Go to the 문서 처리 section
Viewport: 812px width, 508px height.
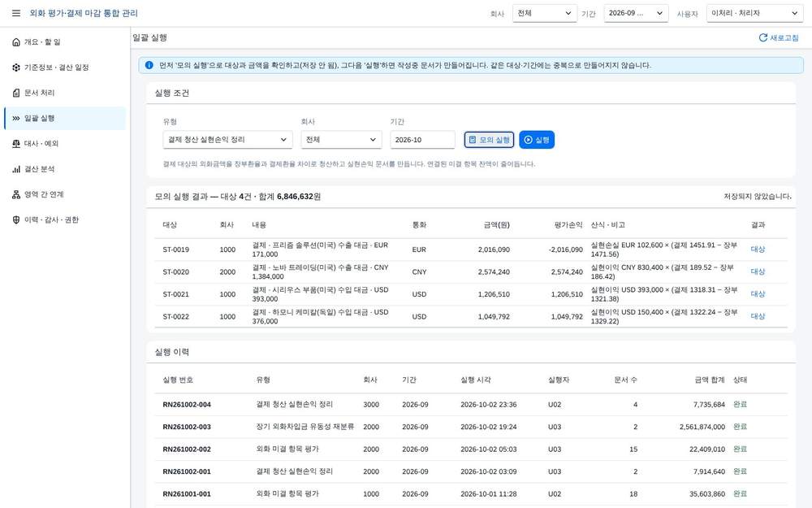[x=65, y=93]
